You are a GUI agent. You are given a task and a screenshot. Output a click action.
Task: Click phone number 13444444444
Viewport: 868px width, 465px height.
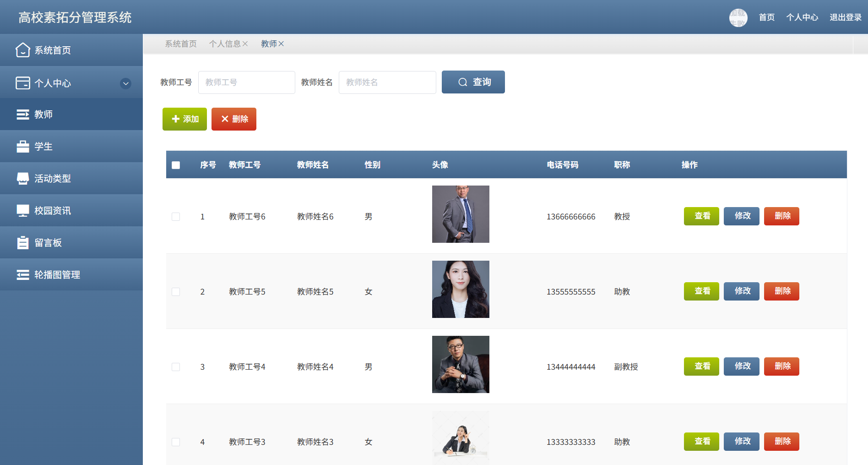click(x=571, y=367)
